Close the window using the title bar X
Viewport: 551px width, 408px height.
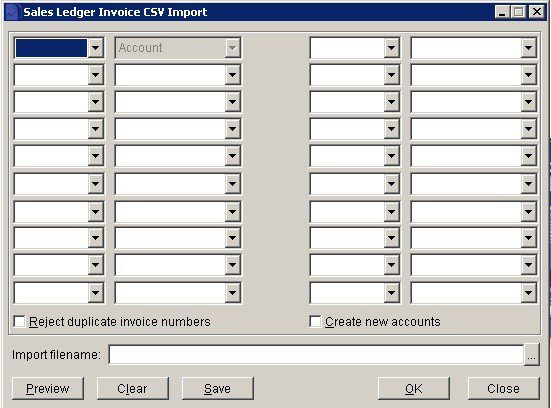coord(537,12)
